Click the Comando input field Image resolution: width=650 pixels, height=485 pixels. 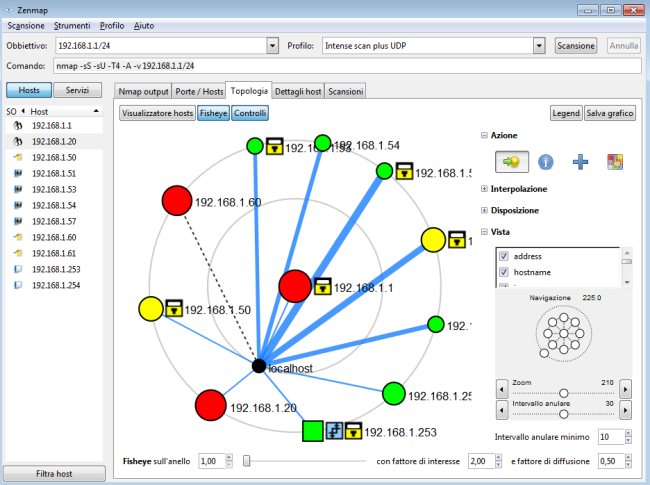(347, 66)
